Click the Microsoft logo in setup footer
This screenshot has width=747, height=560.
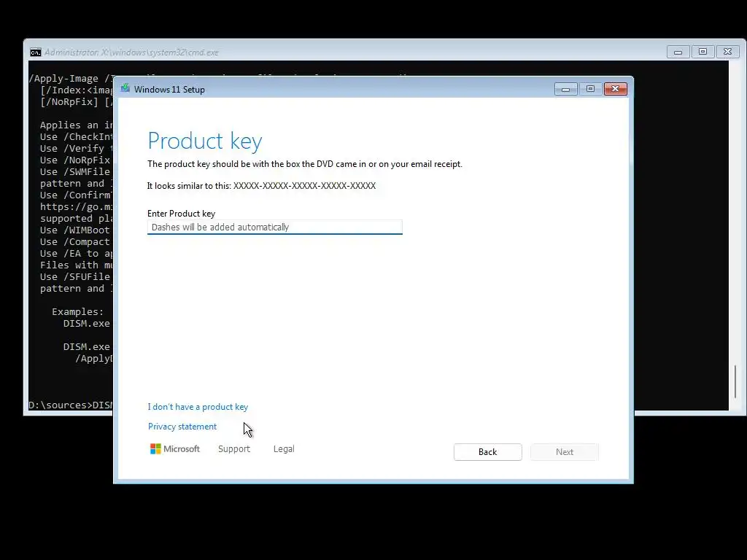pyautogui.click(x=175, y=448)
